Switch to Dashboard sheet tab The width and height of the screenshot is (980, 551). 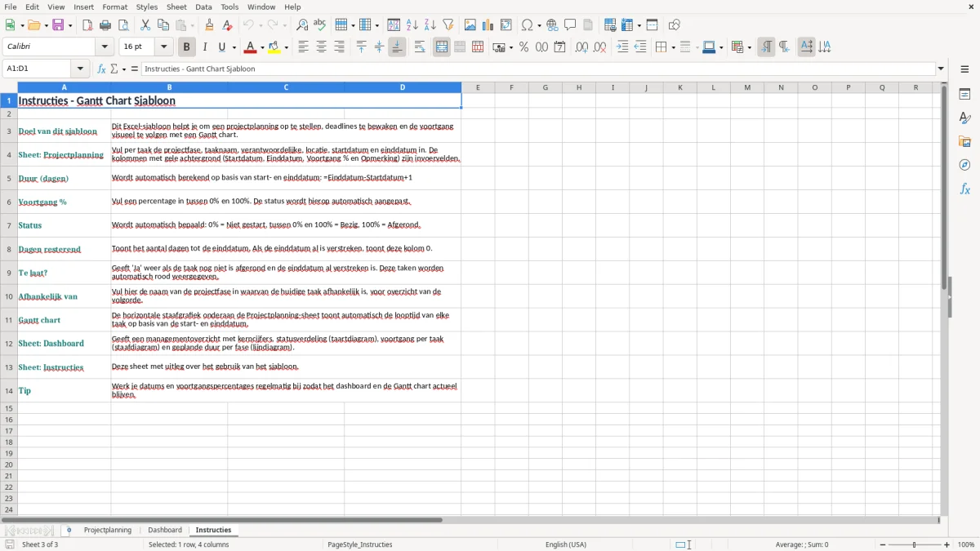[x=165, y=530]
